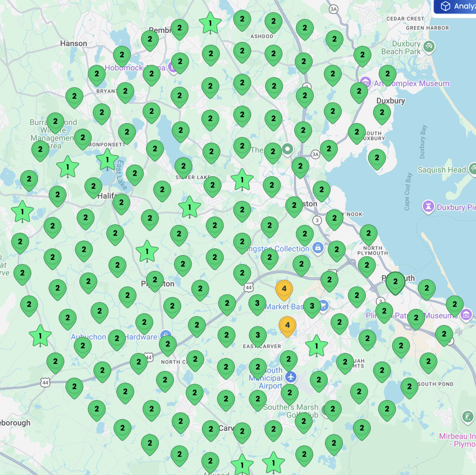476x475 pixels.
Task: Click the Duxbury Pier landmark icon
Action: point(428,206)
